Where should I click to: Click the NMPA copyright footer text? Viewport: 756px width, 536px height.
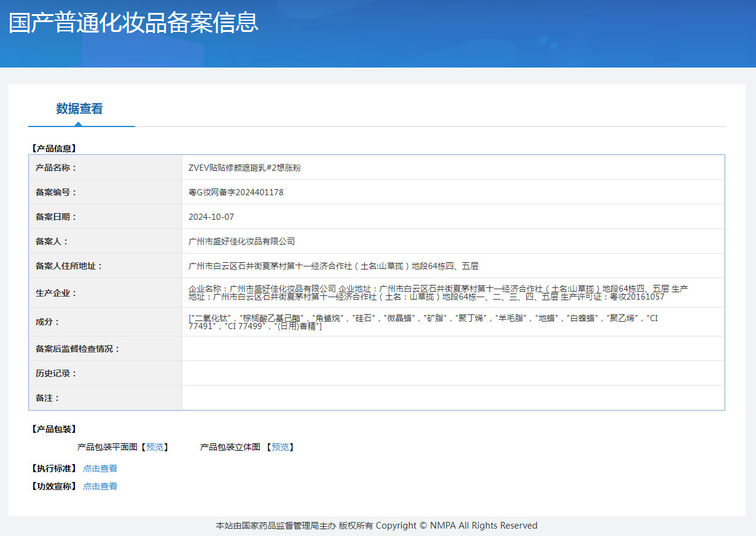tap(376, 526)
